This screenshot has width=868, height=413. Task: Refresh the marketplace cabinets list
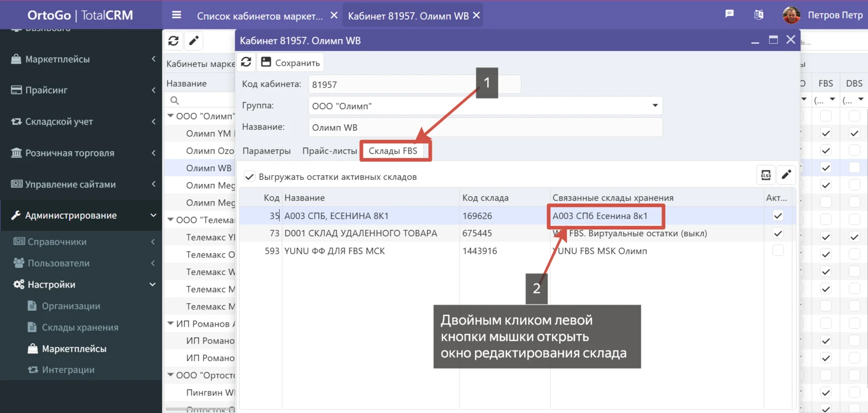coord(173,41)
